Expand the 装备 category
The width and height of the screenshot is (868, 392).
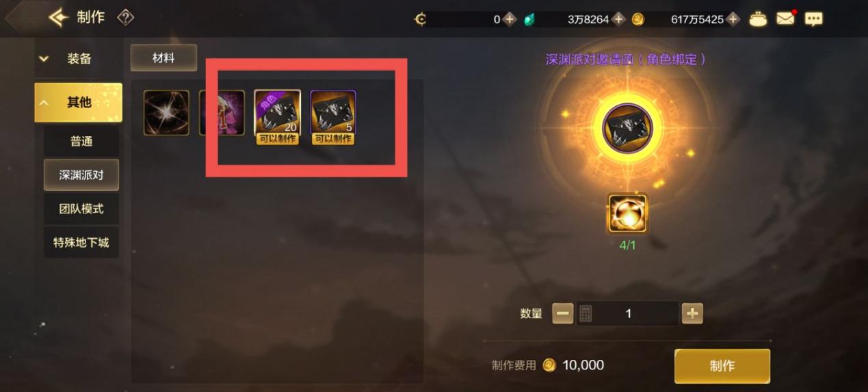tap(78, 59)
